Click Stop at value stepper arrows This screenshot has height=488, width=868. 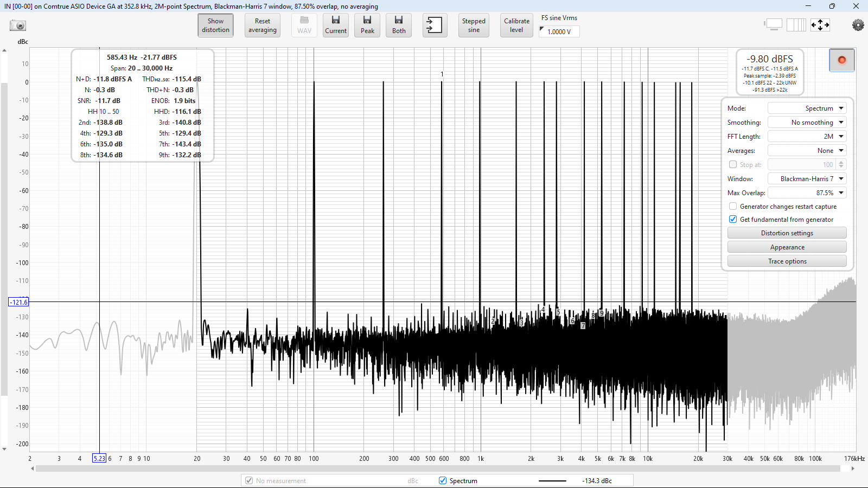click(x=841, y=165)
